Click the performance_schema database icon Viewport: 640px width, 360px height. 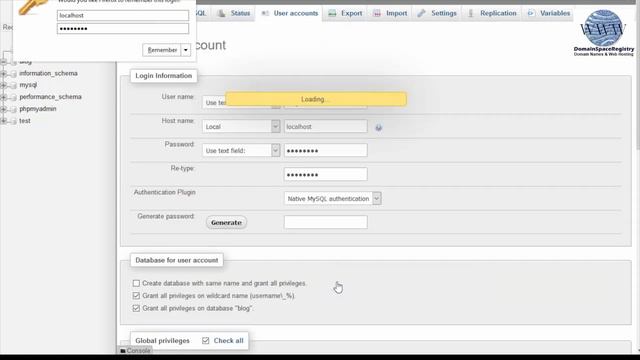point(13,97)
